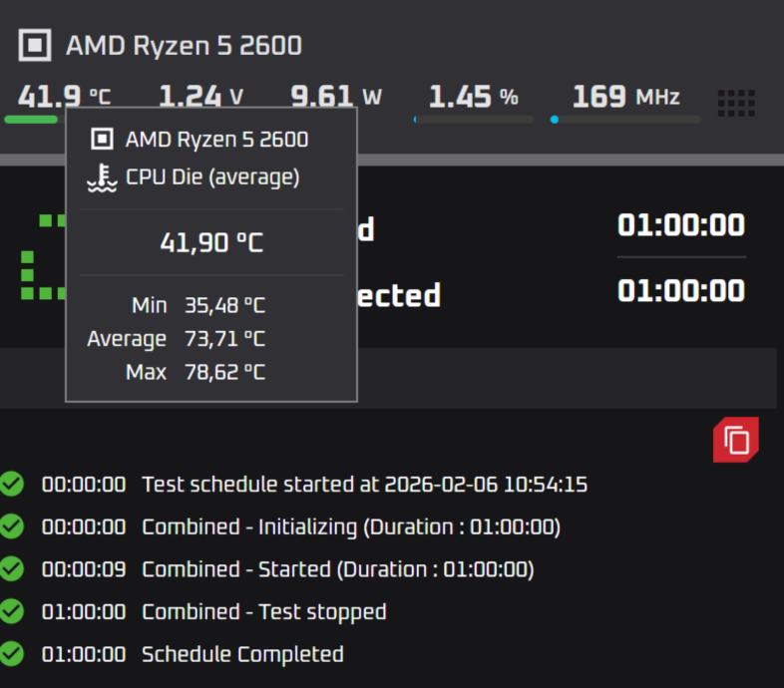Click the green check on Schedule Completed row
The width and height of the screenshot is (784, 688).
point(12,654)
